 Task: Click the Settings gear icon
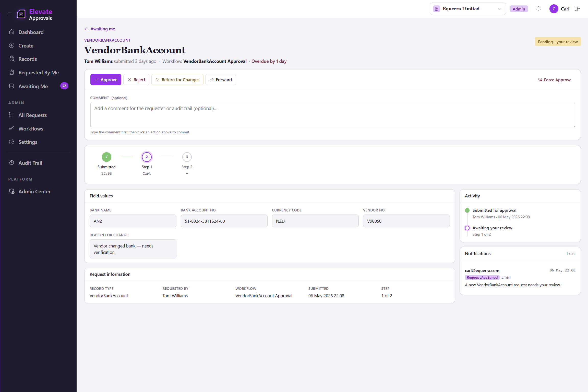click(12, 142)
